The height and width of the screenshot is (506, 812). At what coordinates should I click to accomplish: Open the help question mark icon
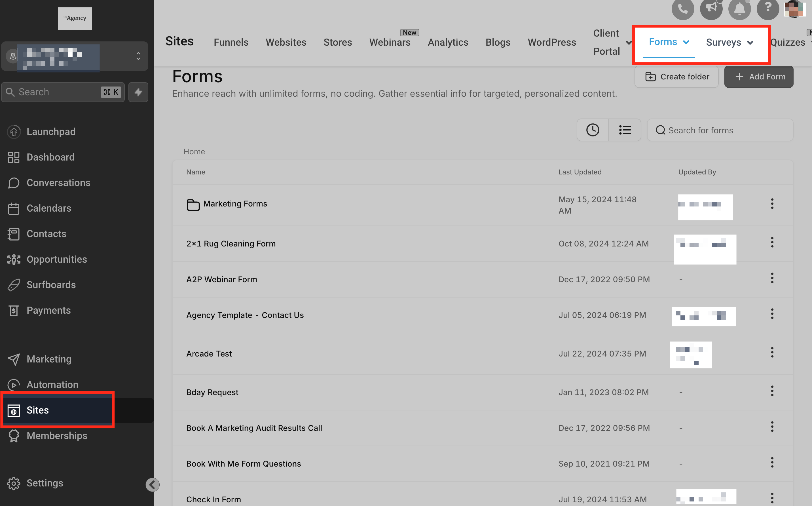[x=768, y=9]
